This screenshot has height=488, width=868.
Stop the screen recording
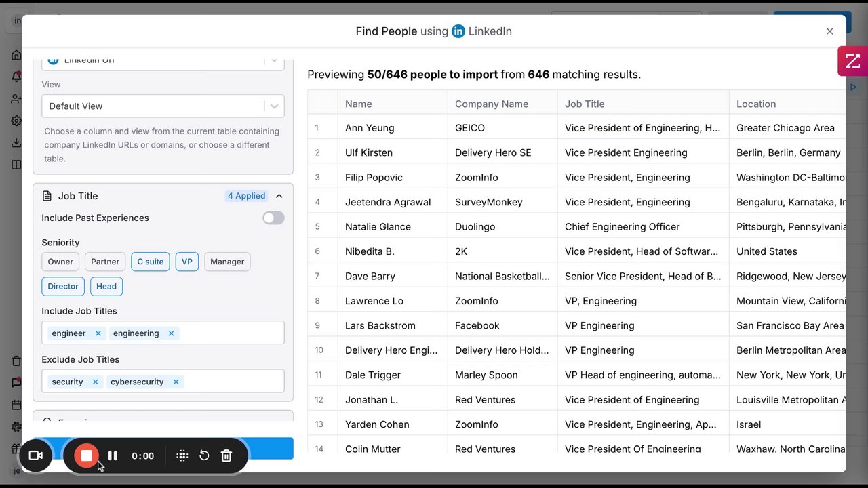click(x=87, y=455)
